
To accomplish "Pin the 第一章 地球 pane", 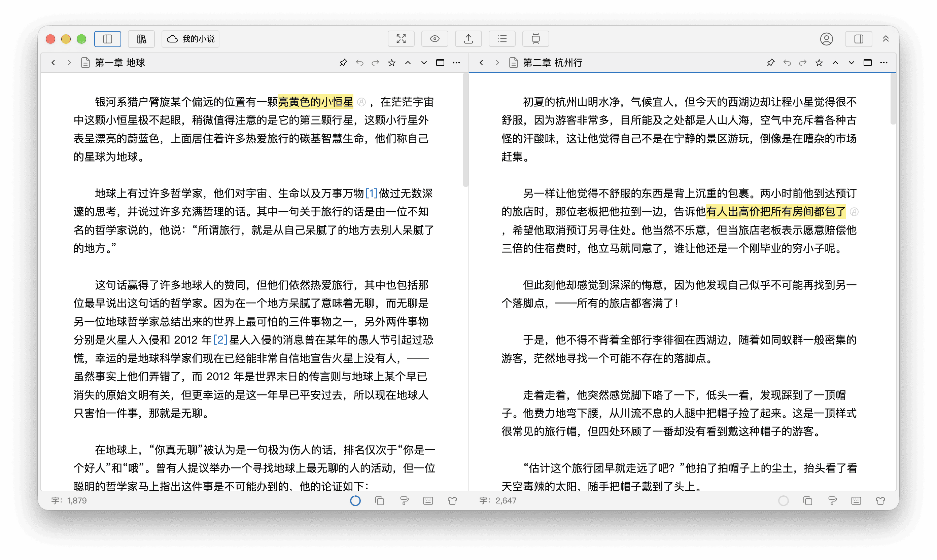I will click(x=343, y=63).
